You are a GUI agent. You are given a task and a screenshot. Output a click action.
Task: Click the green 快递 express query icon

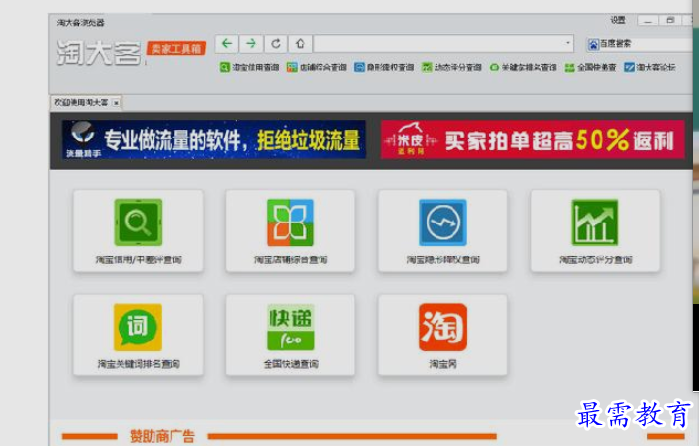click(290, 327)
